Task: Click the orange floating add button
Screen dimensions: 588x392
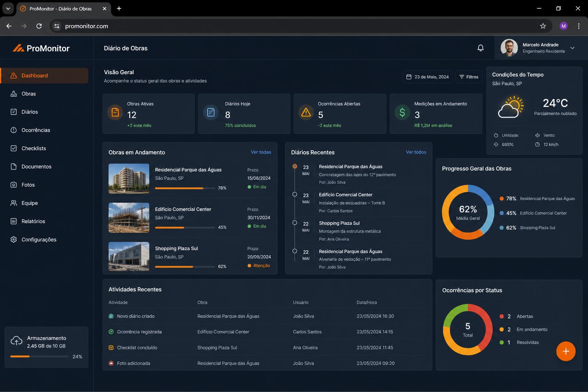Action: pos(566,351)
